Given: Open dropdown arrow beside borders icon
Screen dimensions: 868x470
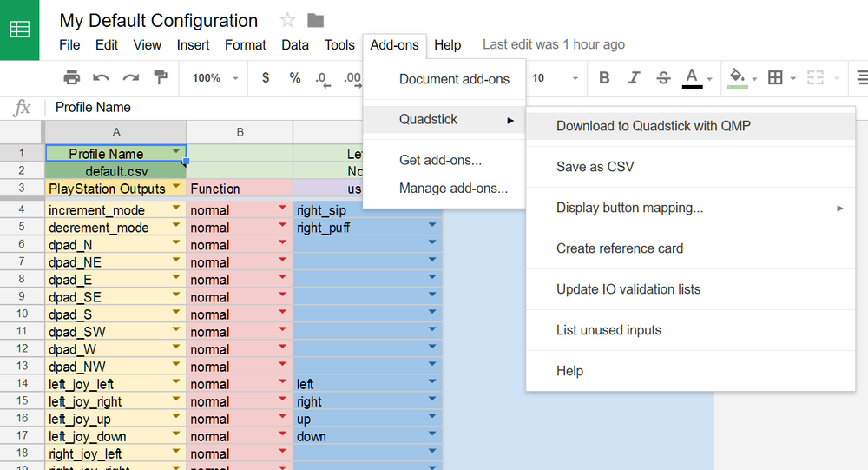Looking at the screenshot, I should tap(792, 79).
